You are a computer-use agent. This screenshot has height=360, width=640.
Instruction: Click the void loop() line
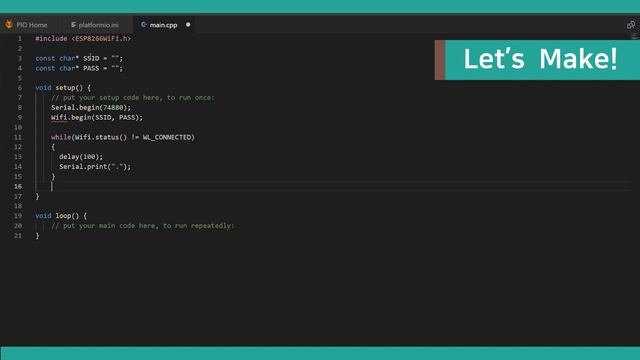(x=61, y=216)
